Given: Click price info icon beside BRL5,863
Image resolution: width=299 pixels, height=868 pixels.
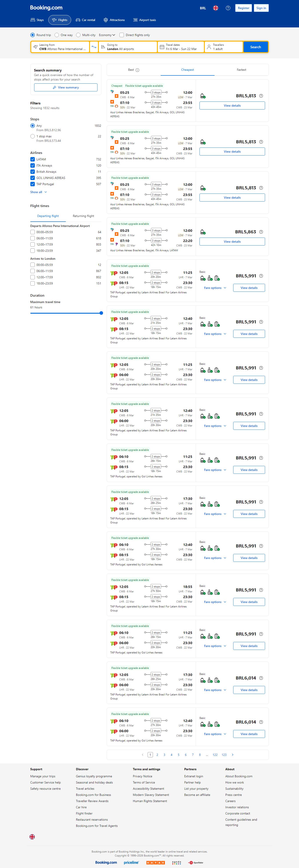Looking at the screenshot, I should click(x=261, y=232).
